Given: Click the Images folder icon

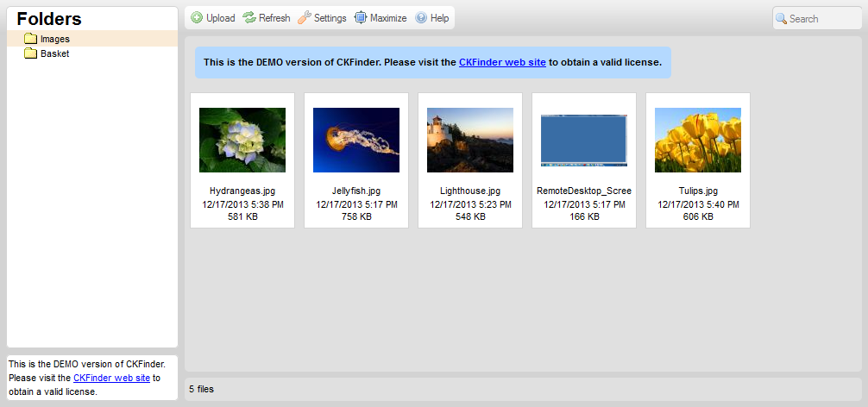Looking at the screenshot, I should tap(30, 39).
